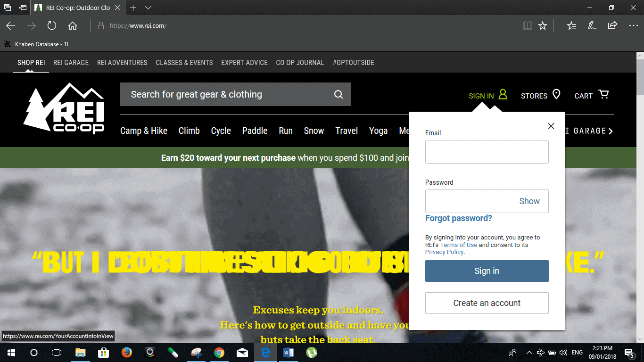The width and height of the screenshot is (644, 362).
Task: Open the Stores location pin icon
Action: point(556,94)
